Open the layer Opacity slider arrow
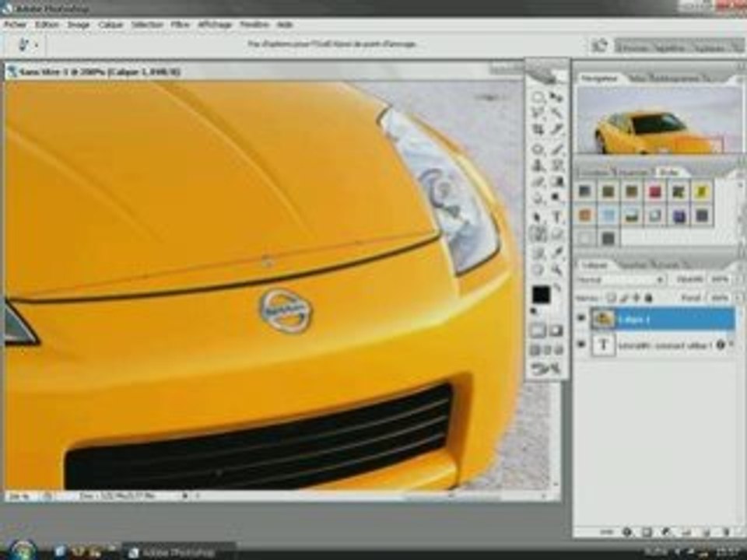Image resolution: width=747 pixels, height=560 pixels. [739, 279]
